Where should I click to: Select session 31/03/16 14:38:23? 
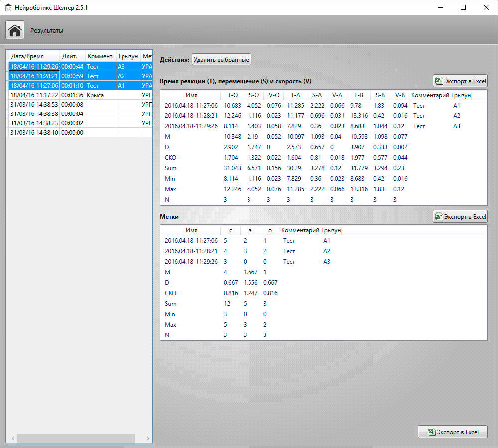point(80,123)
